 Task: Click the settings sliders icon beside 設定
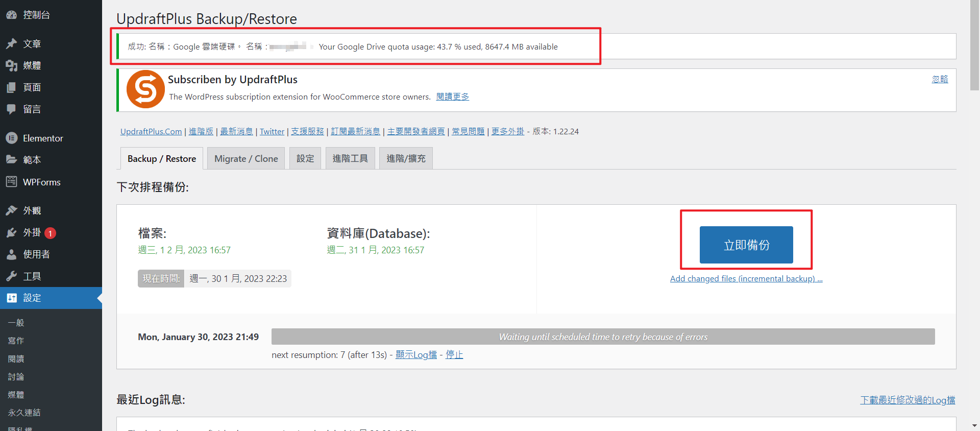point(11,298)
